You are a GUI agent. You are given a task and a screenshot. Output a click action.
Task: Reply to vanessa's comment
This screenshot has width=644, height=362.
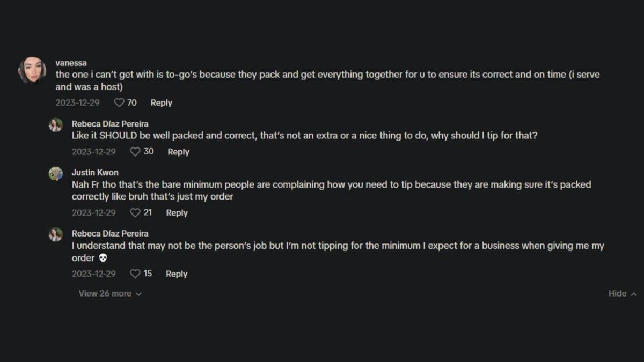pos(161,102)
